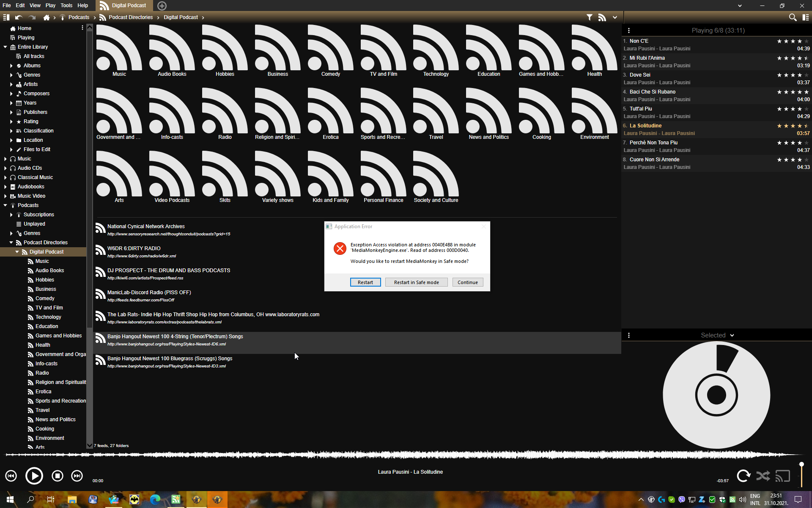Screen dimensions: 812x508
Task: Rate Non C'E track five stars
Action: click(806, 41)
